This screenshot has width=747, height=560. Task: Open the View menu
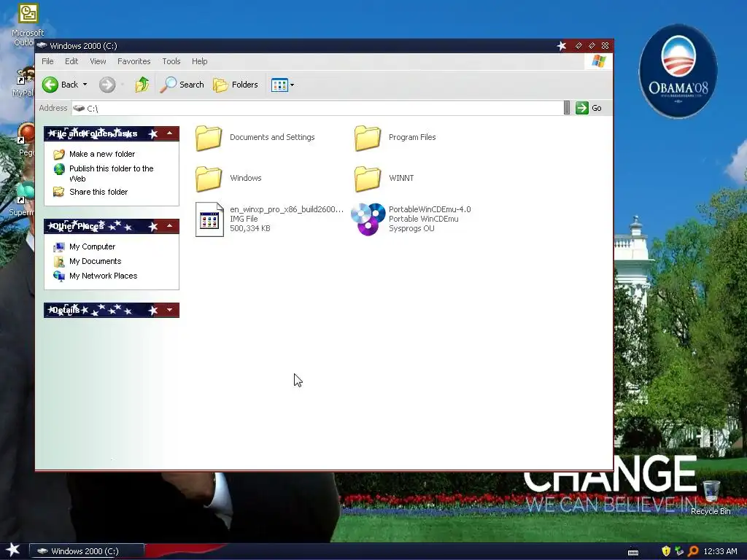(x=98, y=61)
